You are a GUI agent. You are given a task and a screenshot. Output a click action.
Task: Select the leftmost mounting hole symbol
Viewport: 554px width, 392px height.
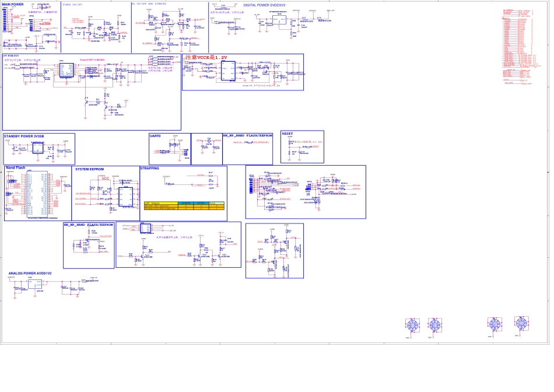tap(412, 325)
